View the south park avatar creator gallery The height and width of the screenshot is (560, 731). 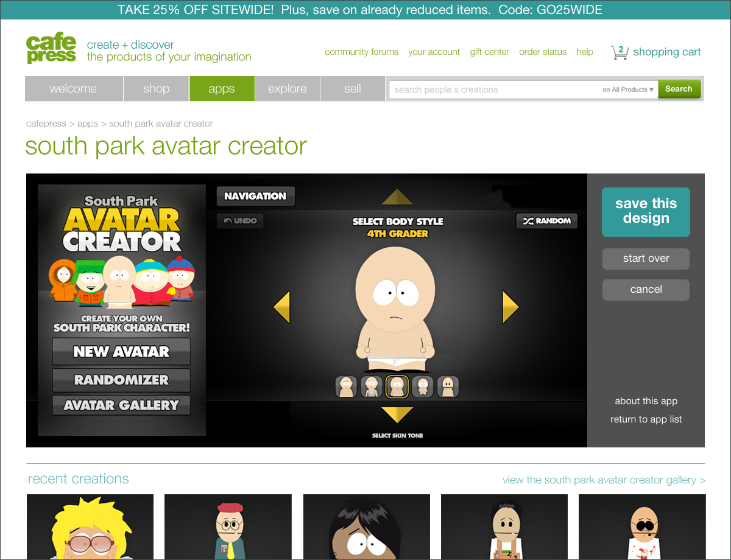tap(604, 480)
